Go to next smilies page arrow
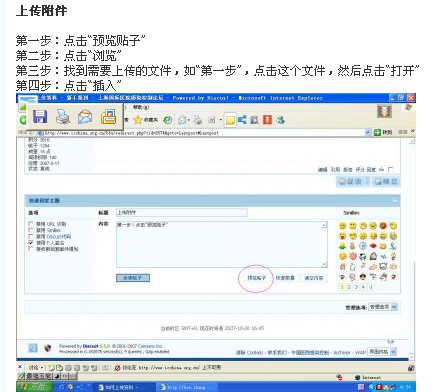This screenshot has height=392, width=439. (x=371, y=287)
